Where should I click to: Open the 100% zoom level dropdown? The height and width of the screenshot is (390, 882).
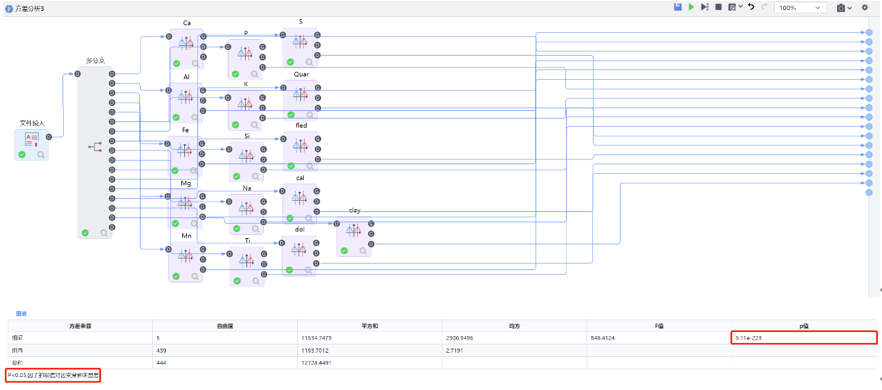click(800, 8)
